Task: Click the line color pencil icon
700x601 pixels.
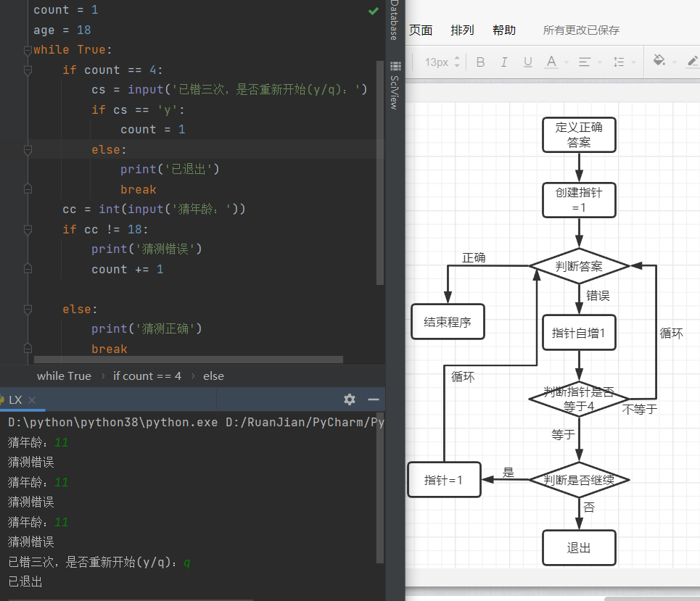Action: [693, 61]
